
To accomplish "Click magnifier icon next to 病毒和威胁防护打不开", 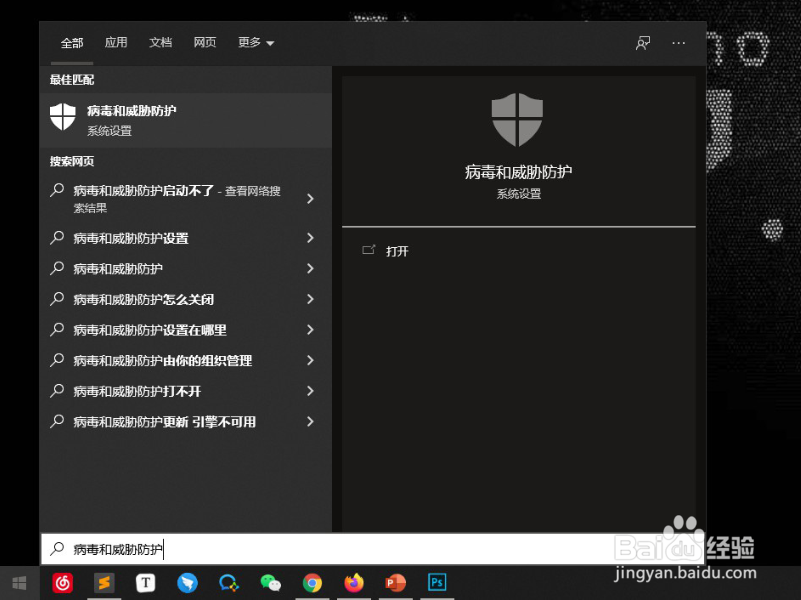I will pos(57,391).
